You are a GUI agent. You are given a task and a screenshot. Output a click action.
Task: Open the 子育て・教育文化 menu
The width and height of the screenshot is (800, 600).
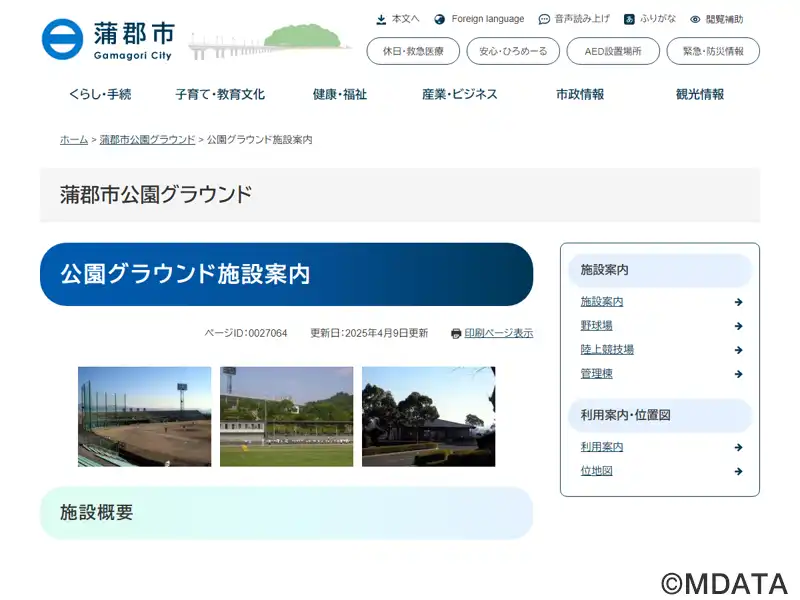point(220,94)
